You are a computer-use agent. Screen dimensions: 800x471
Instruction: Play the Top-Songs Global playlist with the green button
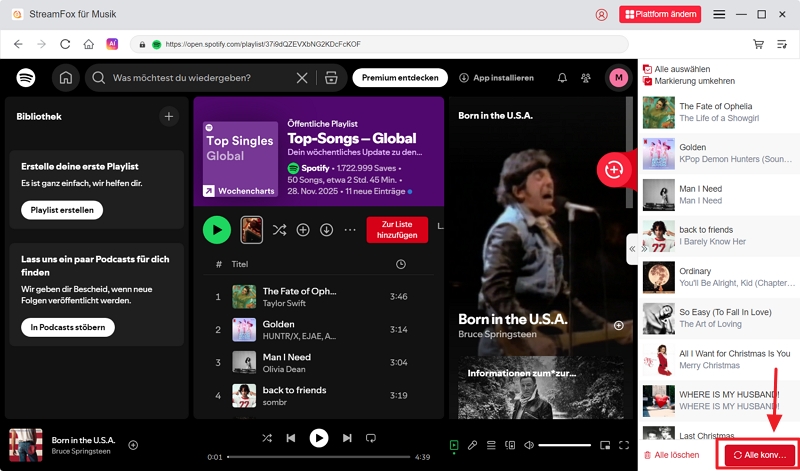(217, 230)
